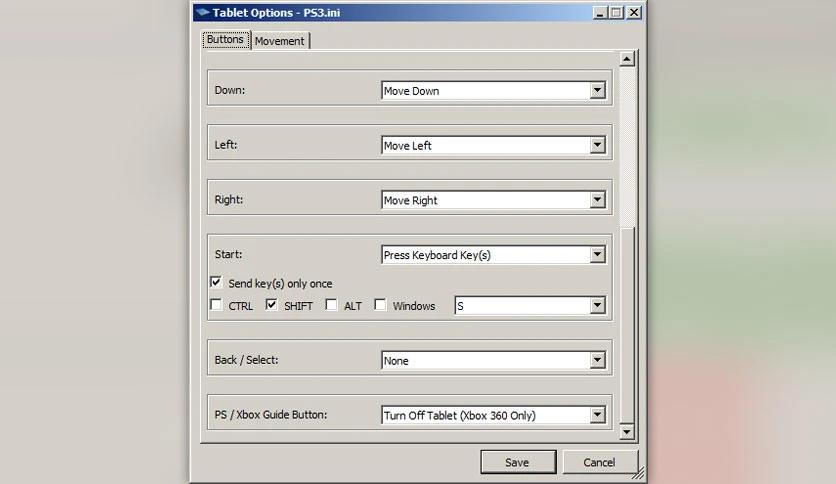Image resolution: width=836 pixels, height=484 pixels.
Task: Click the Save button
Action: click(518, 462)
